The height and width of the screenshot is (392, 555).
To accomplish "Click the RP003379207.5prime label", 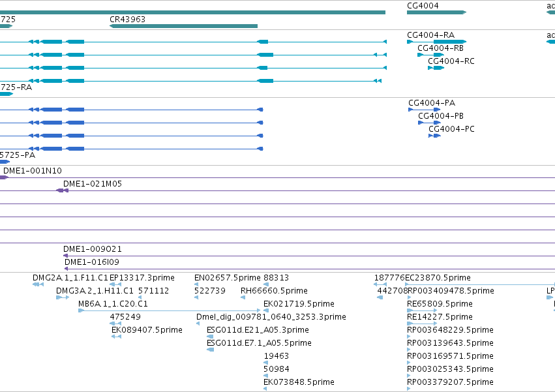I will (x=450, y=382).
